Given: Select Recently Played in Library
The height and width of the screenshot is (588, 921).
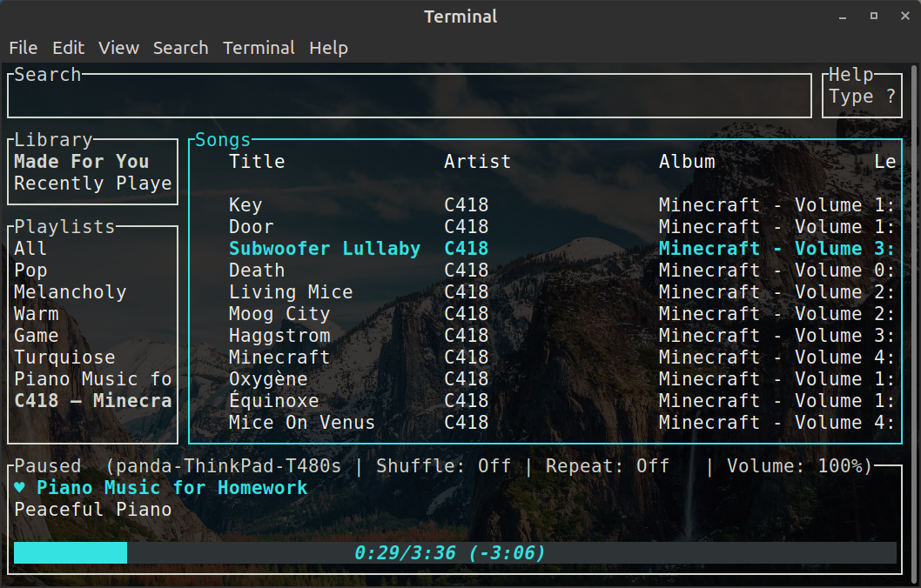Looking at the screenshot, I should tap(93, 183).
